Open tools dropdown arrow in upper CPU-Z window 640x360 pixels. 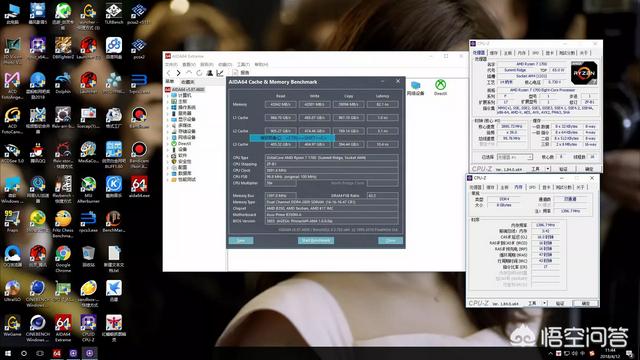click(x=548, y=169)
